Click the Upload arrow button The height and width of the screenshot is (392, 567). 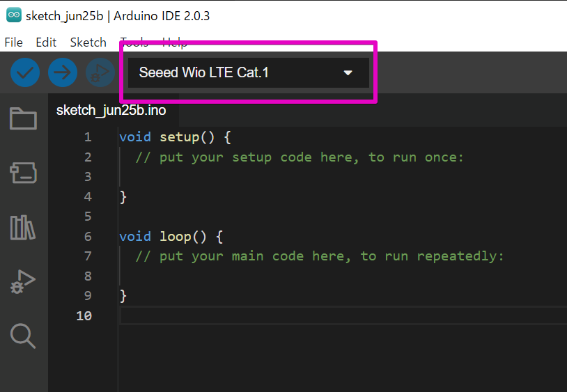tap(63, 72)
